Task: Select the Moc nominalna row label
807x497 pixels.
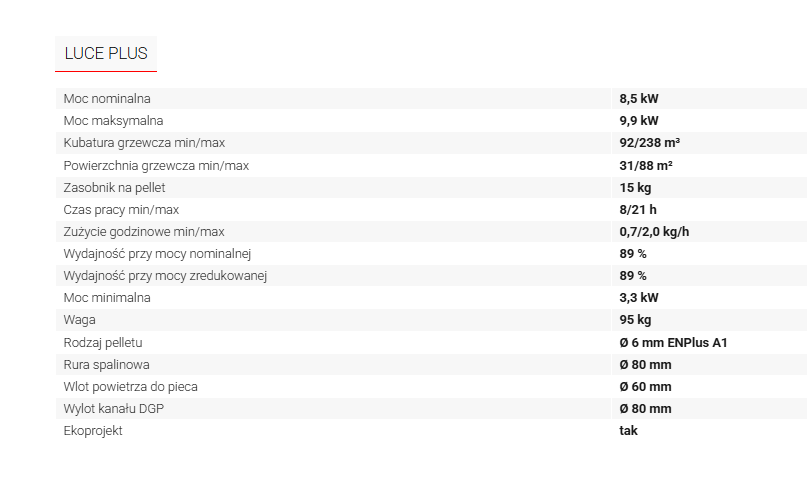Action: (x=107, y=99)
